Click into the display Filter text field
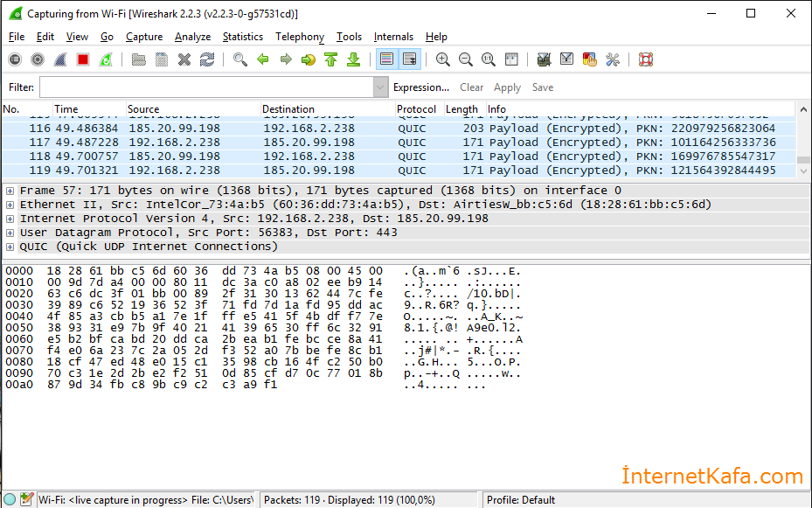The image size is (812, 508). point(206,87)
